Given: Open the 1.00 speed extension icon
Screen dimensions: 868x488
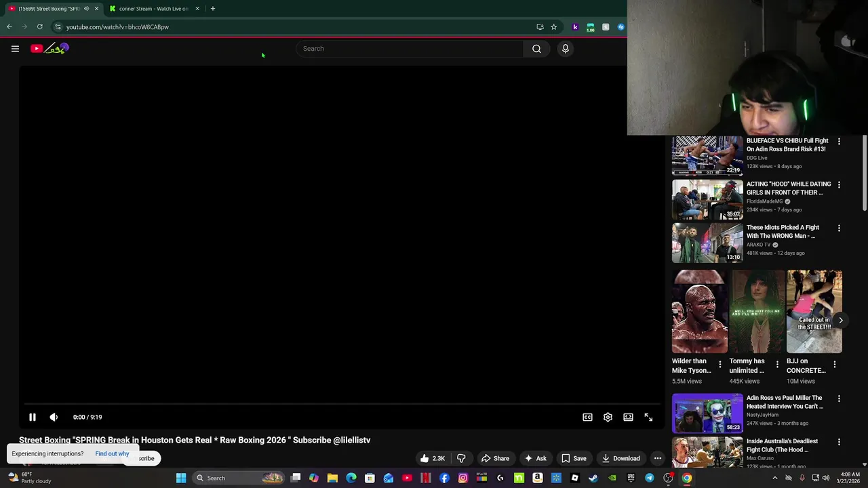Looking at the screenshot, I should [x=591, y=27].
